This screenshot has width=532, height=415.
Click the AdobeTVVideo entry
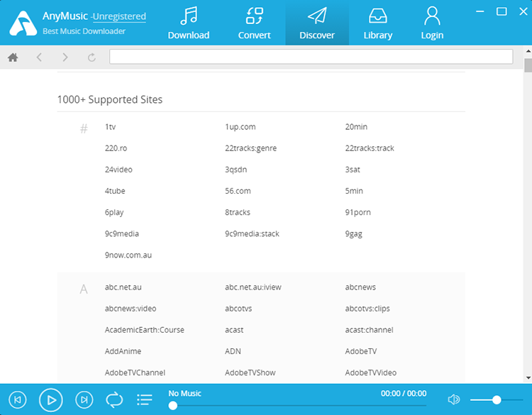(x=371, y=373)
